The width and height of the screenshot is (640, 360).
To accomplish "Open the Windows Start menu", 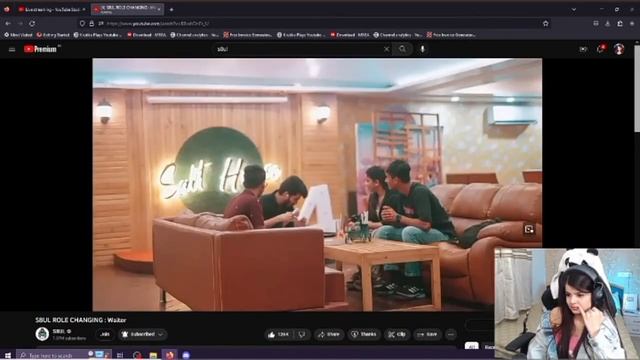I will pyautogui.click(x=7, y=355).
